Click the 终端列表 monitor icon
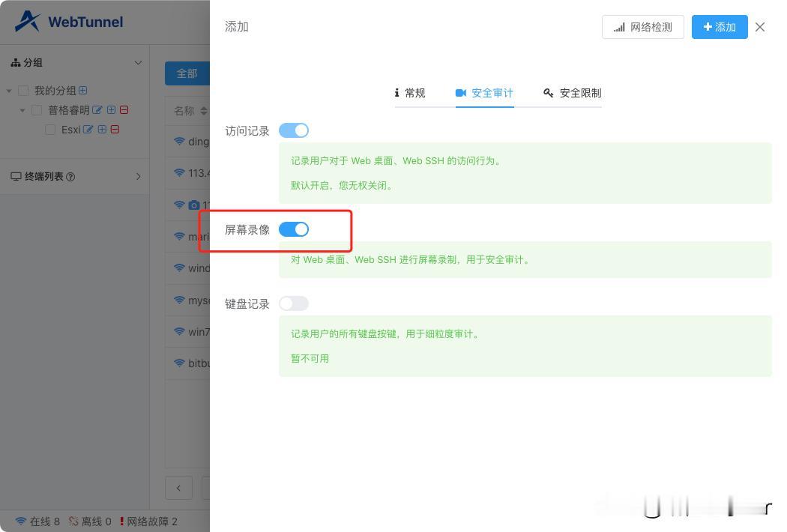Screen dimensions: 787x532 click(16, 177)
